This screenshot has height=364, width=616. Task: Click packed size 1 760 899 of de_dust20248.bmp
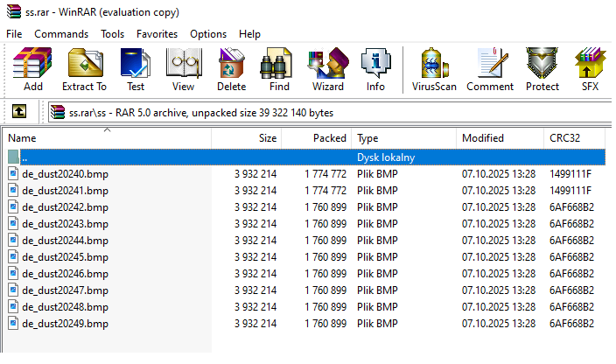[x=325, y=306]
